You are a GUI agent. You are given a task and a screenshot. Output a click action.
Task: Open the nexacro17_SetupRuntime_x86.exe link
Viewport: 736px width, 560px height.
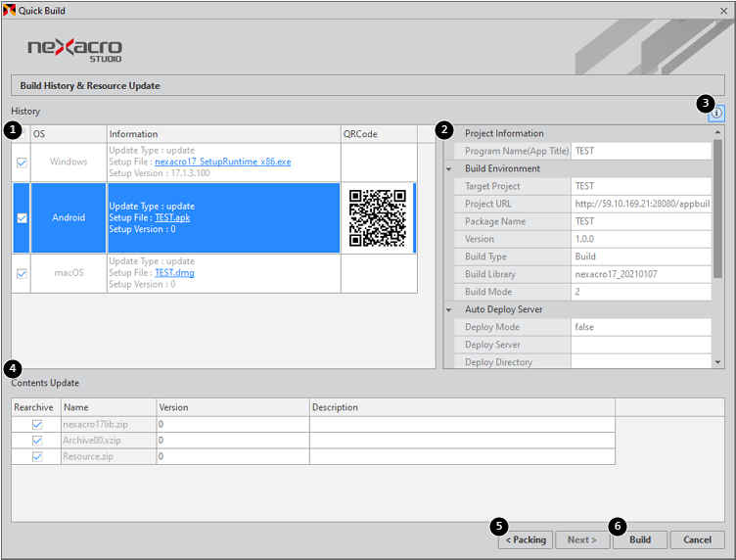pyautogui.click(x=222, y=162)
